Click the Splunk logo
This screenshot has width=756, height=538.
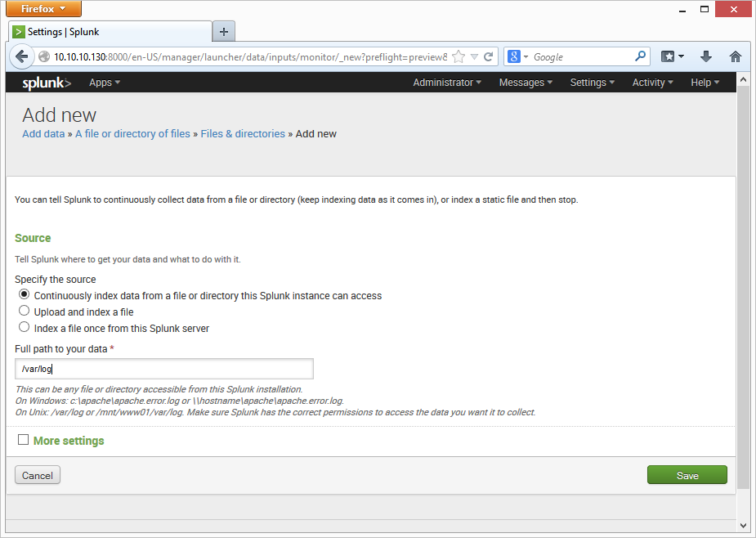pyautogui.click(x=47, y=83)
